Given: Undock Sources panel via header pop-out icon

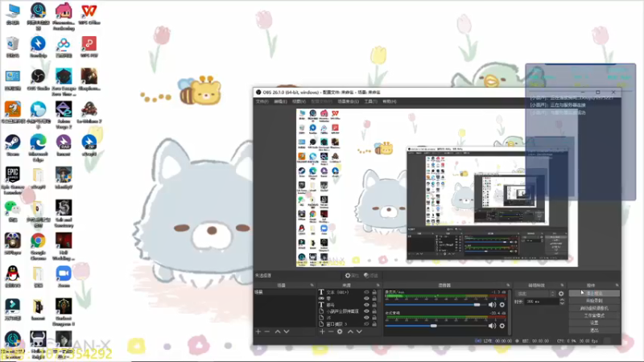Looking at the screenshot, I should click(378, 285).
